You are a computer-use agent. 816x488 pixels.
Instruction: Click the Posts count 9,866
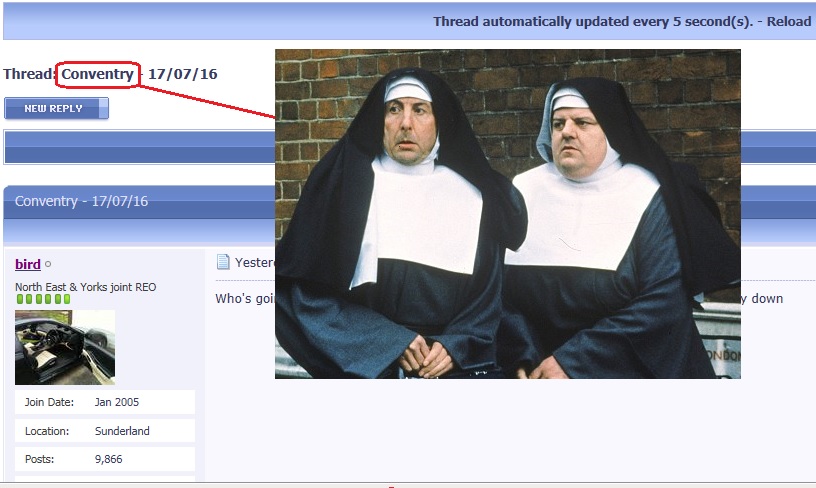pos(110,459)
